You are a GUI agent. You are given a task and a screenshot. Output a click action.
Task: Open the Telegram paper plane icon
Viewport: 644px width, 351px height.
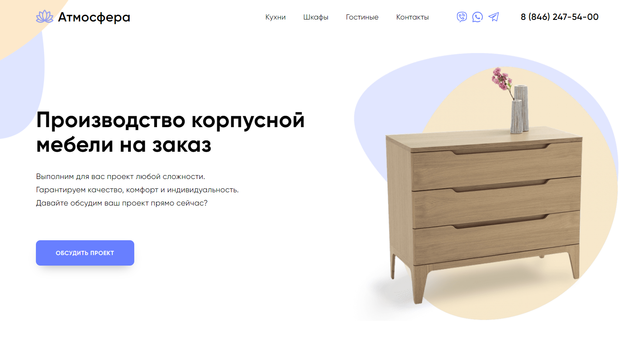tap(494, 17)
